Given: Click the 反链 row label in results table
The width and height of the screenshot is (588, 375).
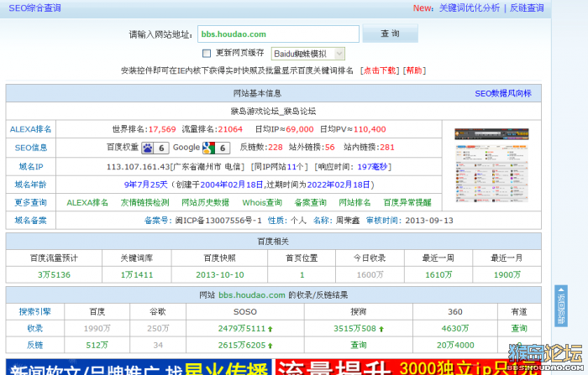Looking at the screenshot, I should 35,345.
